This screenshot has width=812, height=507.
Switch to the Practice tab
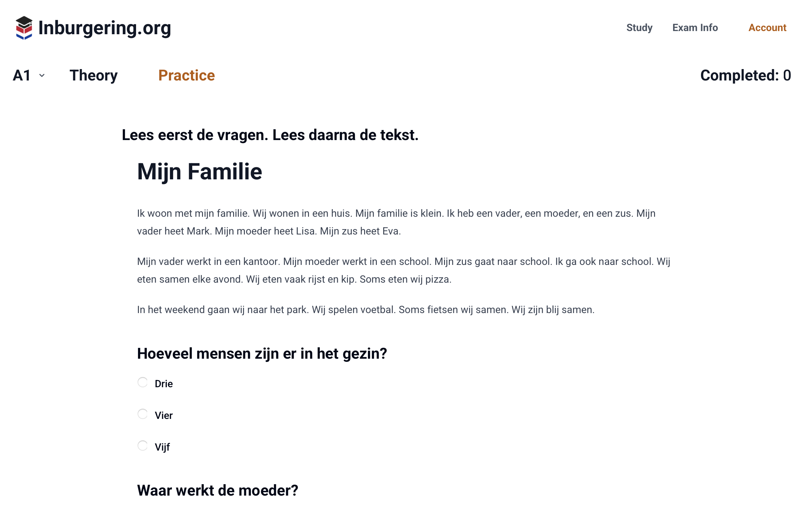[x=186, y=75]
